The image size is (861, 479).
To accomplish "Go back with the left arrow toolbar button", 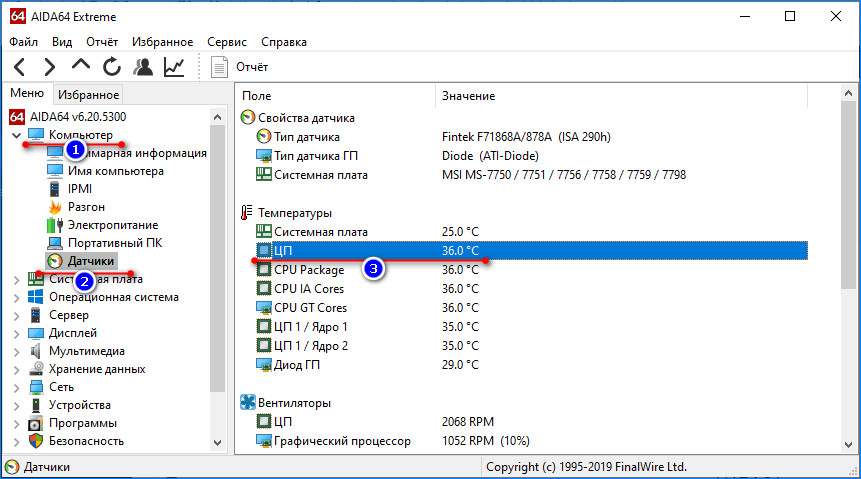I will pyautogui.click(x=20, y=67).
